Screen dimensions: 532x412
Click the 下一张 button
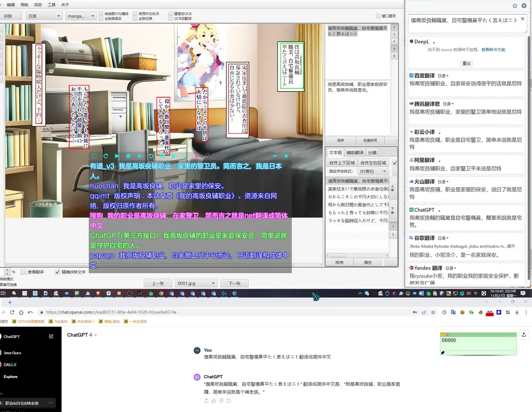coord(234,283)
